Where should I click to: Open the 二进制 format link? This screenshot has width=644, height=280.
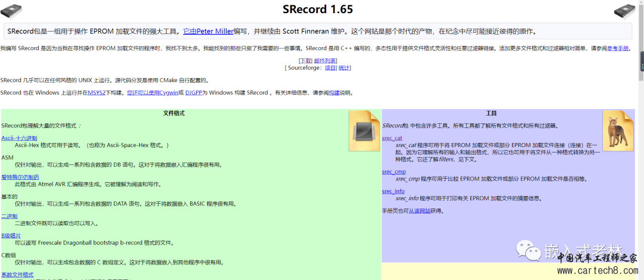point(10,216)
